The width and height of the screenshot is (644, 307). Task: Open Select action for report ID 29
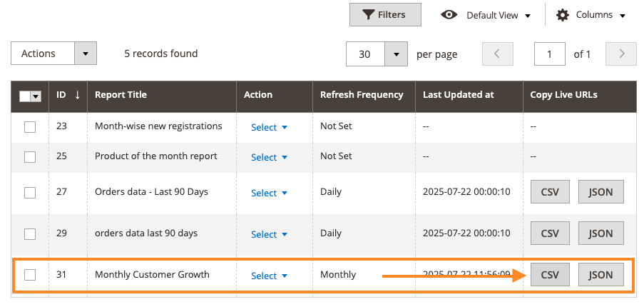point(269,235)
